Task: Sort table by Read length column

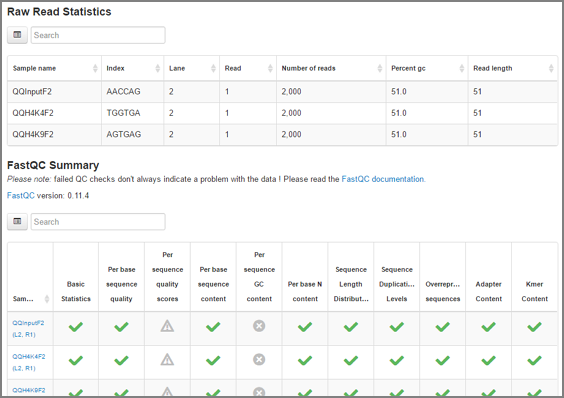Action: coord(513,68)
